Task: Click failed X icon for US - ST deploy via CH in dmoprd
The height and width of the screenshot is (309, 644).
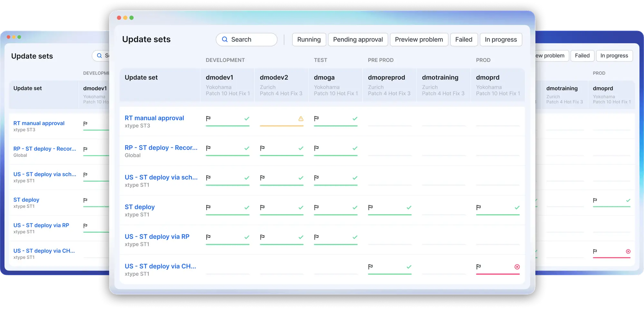Action: [x=517, y=267]
